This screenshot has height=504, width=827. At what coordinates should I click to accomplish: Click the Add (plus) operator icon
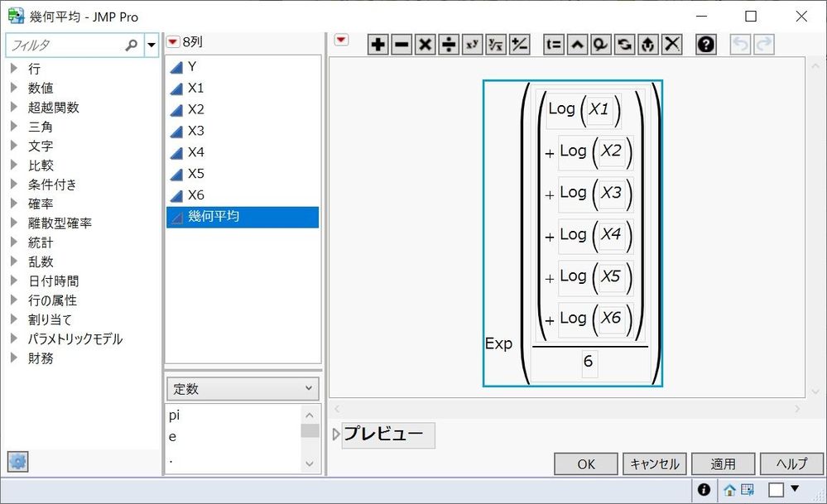[378, 45]
